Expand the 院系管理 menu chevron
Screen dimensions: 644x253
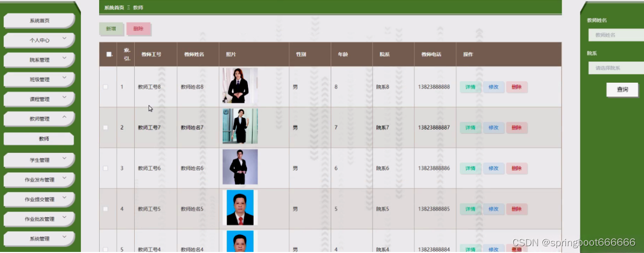click(x=65, y=58)
